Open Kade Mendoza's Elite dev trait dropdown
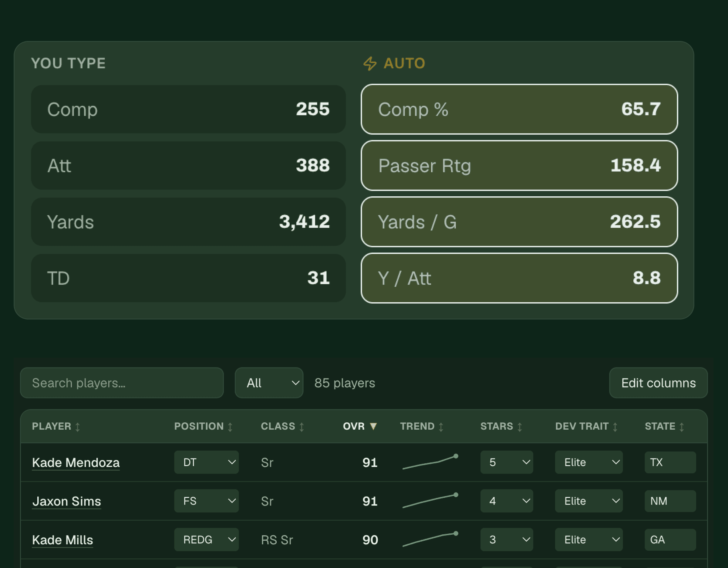 [589, 462]
